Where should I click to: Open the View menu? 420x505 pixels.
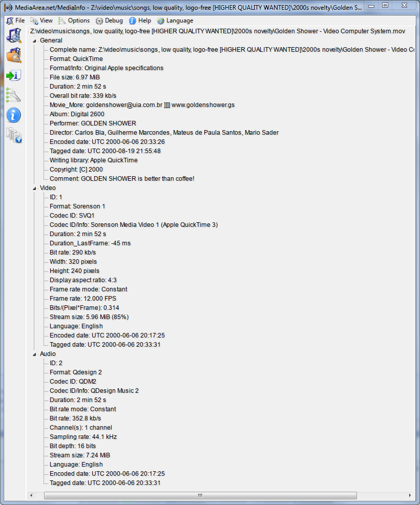[x=41, y=20]
